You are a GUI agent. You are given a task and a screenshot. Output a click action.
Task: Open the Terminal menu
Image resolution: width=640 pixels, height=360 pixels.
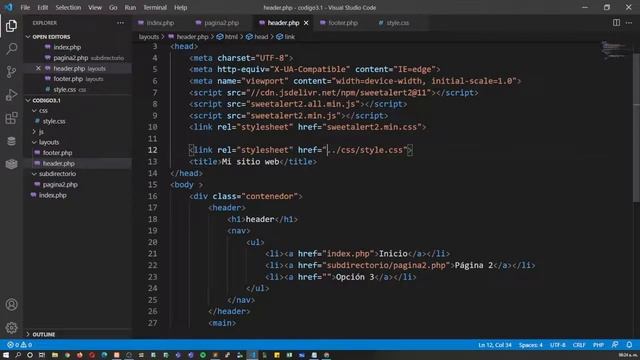tap(155, 7)
